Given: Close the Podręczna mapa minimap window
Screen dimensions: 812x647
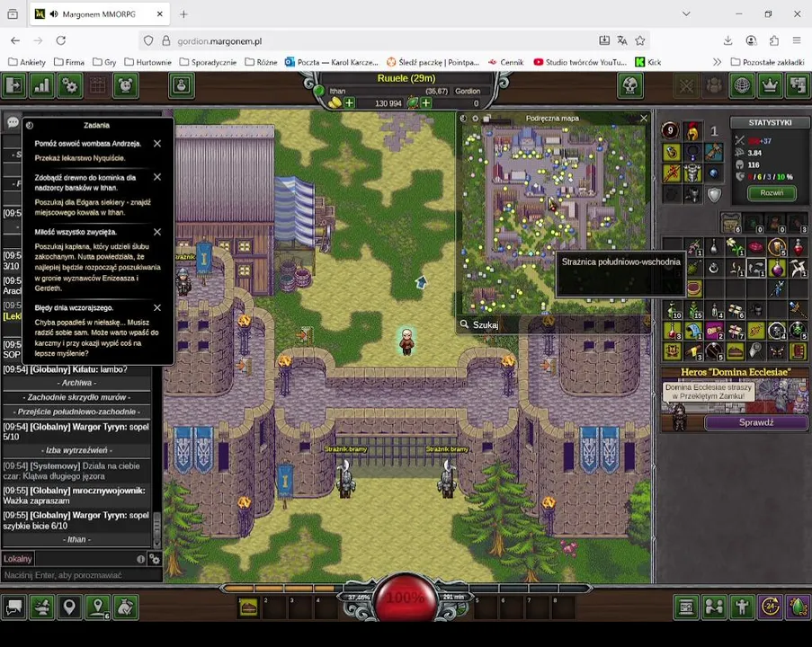Looking at the screenshot, I should tap(644, 119).
